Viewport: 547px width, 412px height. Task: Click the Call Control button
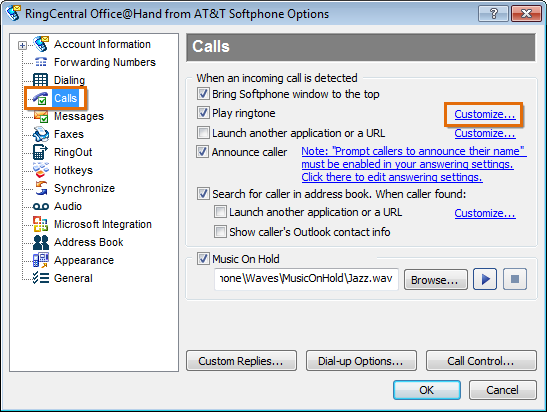[481, 361]
